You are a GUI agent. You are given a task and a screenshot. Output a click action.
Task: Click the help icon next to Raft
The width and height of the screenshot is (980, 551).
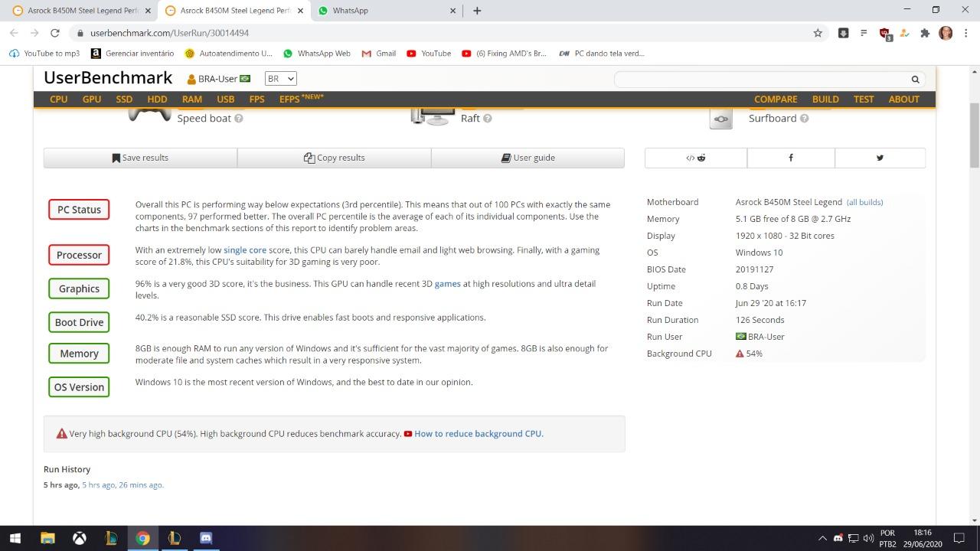pos(488,119)
